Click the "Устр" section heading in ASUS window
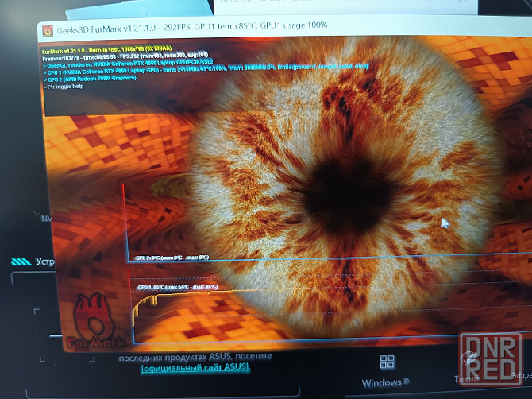 44,261
